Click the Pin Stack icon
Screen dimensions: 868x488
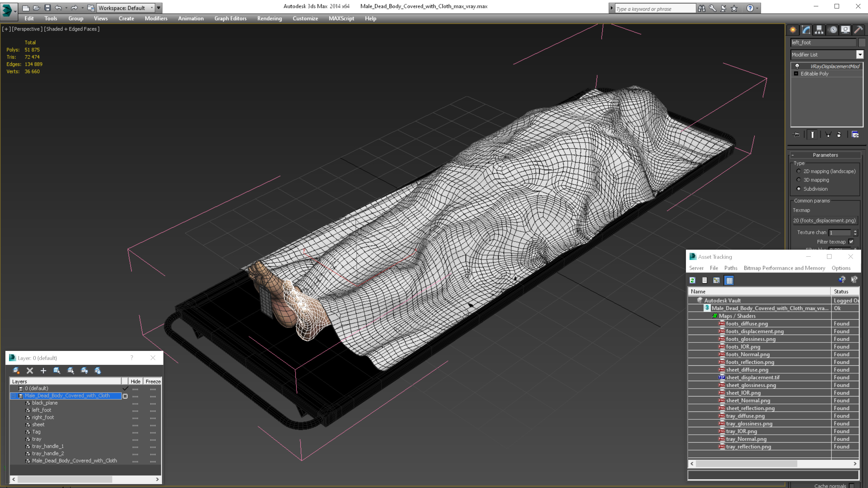pyautogui.click(x=796, y=134)
